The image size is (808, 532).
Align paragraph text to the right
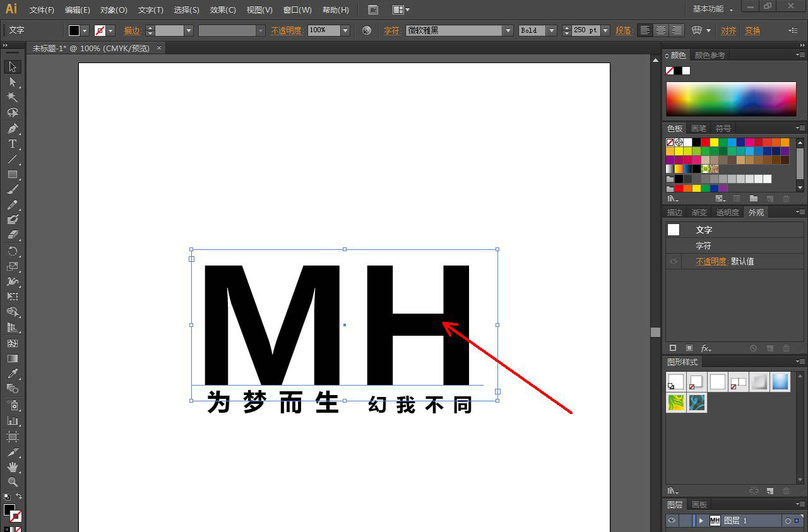(x=677, y=30)
